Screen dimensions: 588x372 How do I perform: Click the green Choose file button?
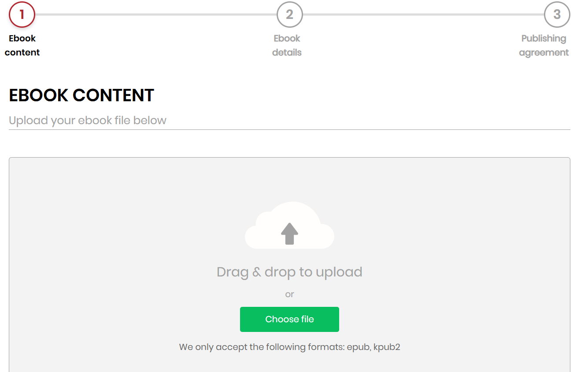tap(289, 319)
